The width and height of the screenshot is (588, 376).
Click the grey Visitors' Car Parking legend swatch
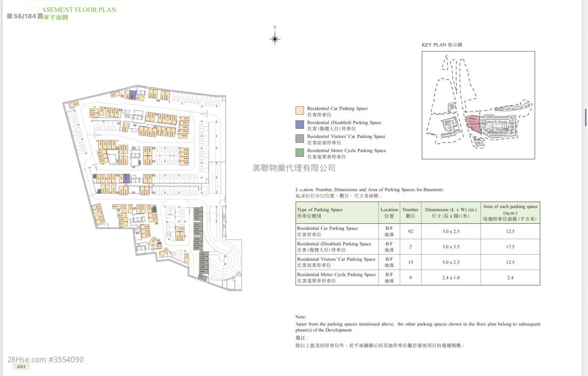[x=299, y=139]
